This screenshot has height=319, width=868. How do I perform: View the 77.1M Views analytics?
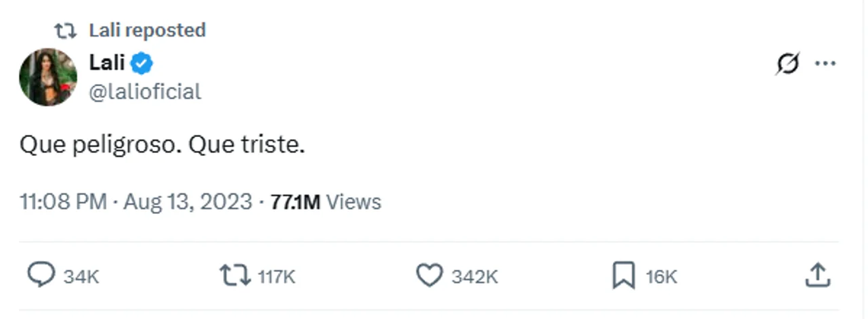326,203
